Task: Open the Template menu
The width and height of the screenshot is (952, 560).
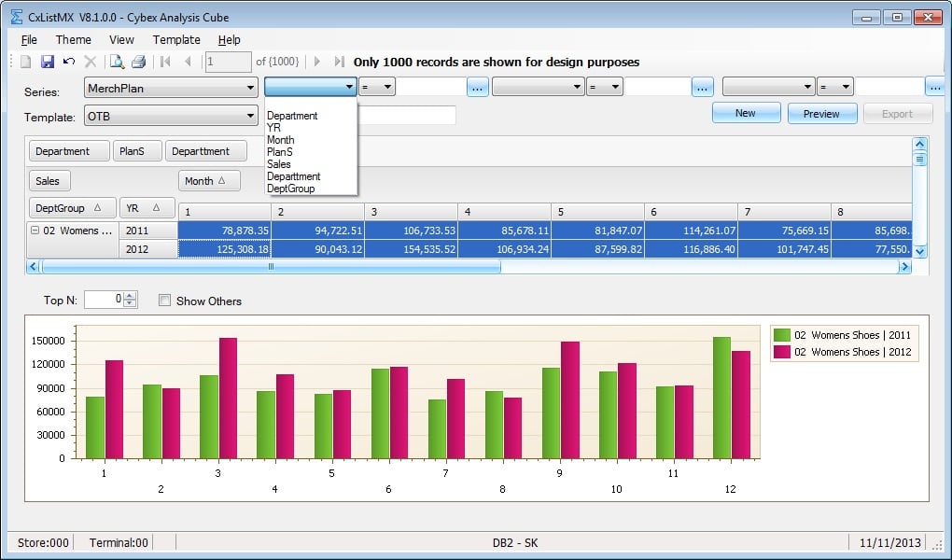Action: [x=176, y=39]
